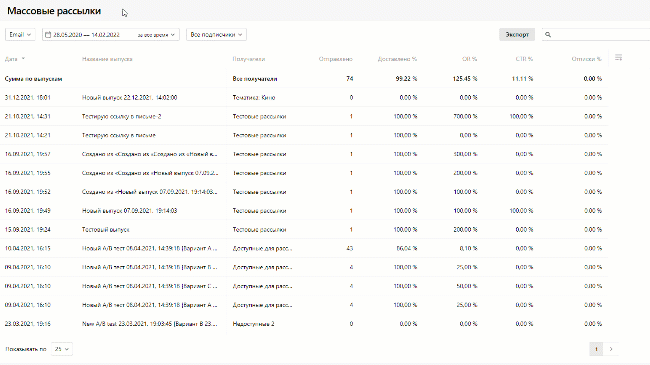Open A/B test 'Вариант B' from 09.04.2021
Image resolution: width=650 pixels, height=365 pixels.
click(150, 267)
